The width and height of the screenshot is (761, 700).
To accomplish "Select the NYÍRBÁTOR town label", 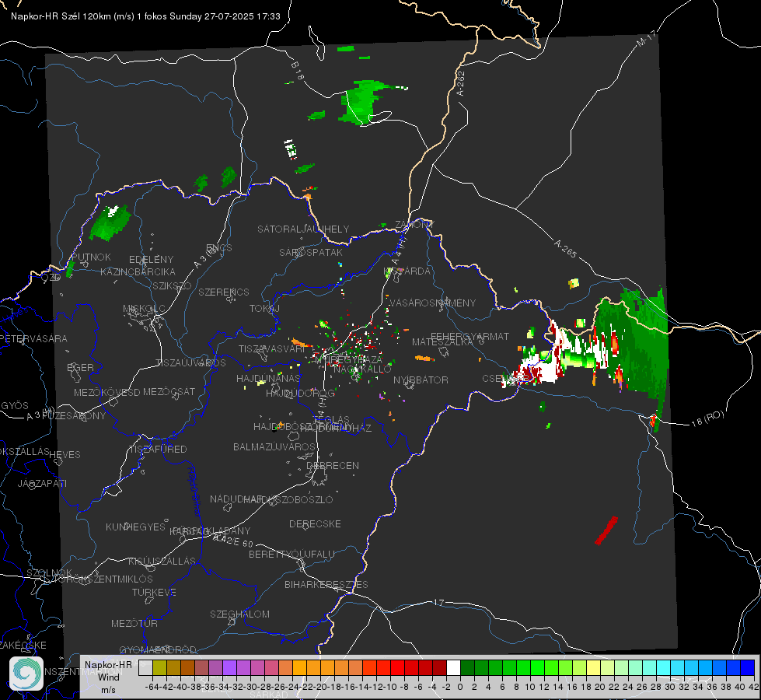I will click(x=421, y=380).
